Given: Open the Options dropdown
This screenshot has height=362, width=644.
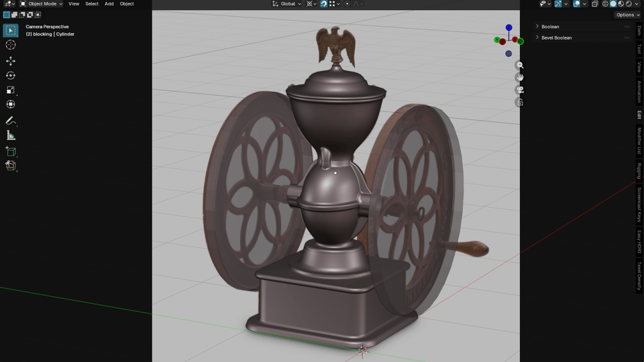Looking at the screenshot, I should [628, 15].
